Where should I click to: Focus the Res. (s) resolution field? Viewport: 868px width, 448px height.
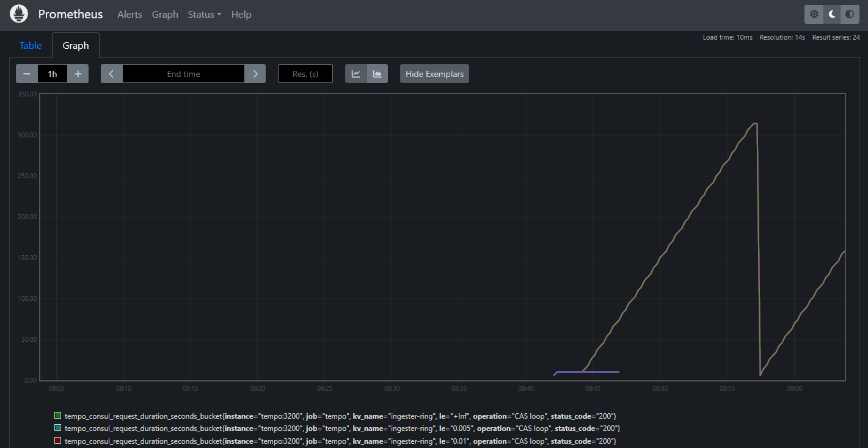pos(305,74)
